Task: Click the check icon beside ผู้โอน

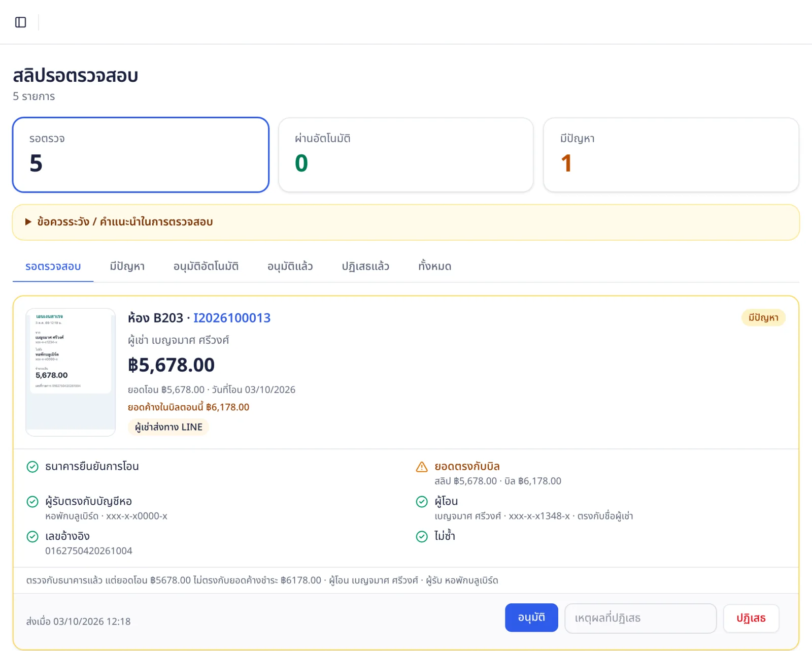Action: pyautogui.click(x=422, y=502)
